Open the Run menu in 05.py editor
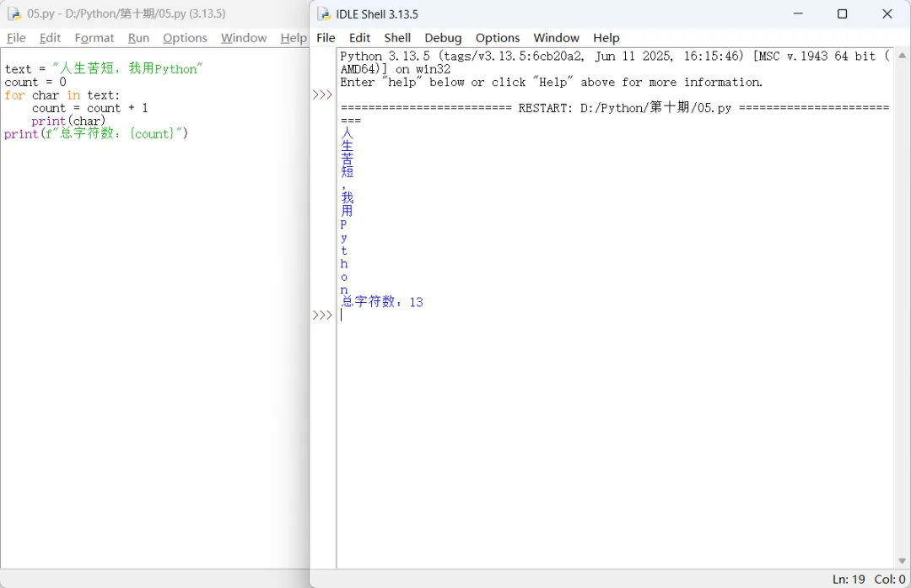 click(138, 38)
